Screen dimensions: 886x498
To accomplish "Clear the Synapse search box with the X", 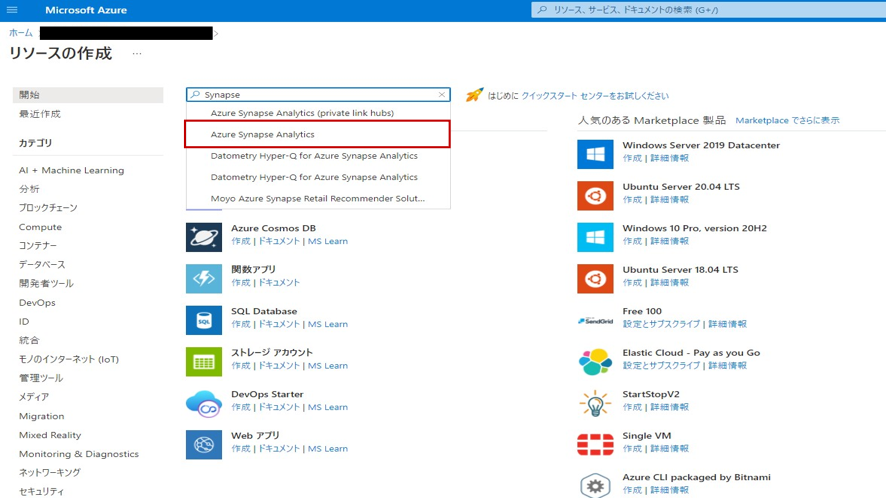I will point(442,95).
